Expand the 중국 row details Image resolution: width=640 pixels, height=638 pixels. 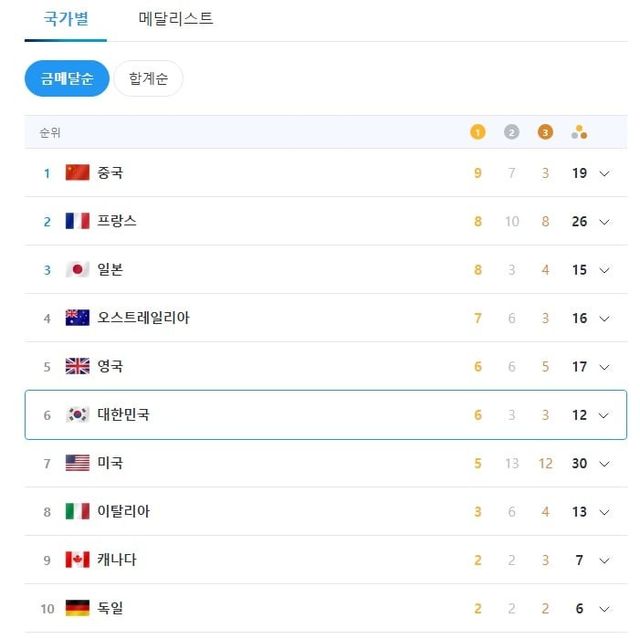pos(604,173)
